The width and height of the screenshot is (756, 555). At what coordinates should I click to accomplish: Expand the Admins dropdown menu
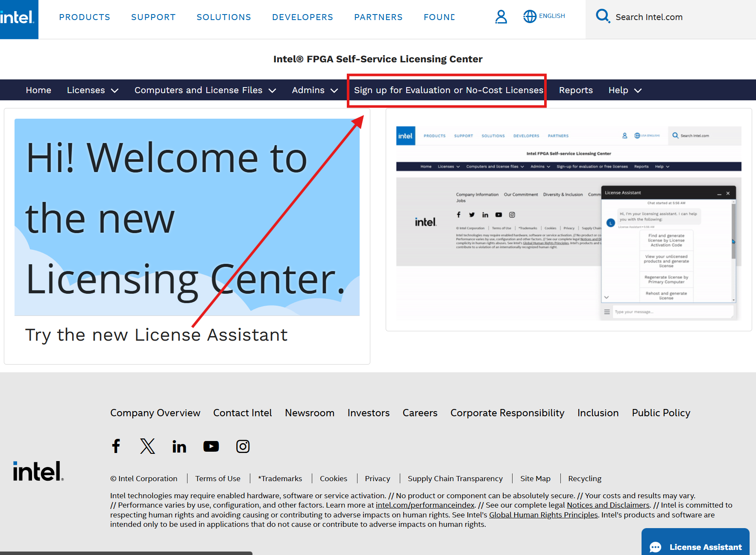tap(315, 90)
